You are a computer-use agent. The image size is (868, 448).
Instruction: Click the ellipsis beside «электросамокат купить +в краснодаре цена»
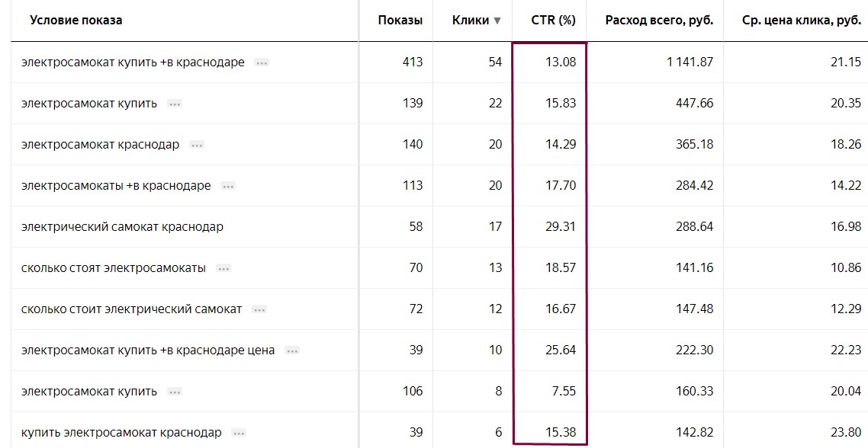pos(292,350)
